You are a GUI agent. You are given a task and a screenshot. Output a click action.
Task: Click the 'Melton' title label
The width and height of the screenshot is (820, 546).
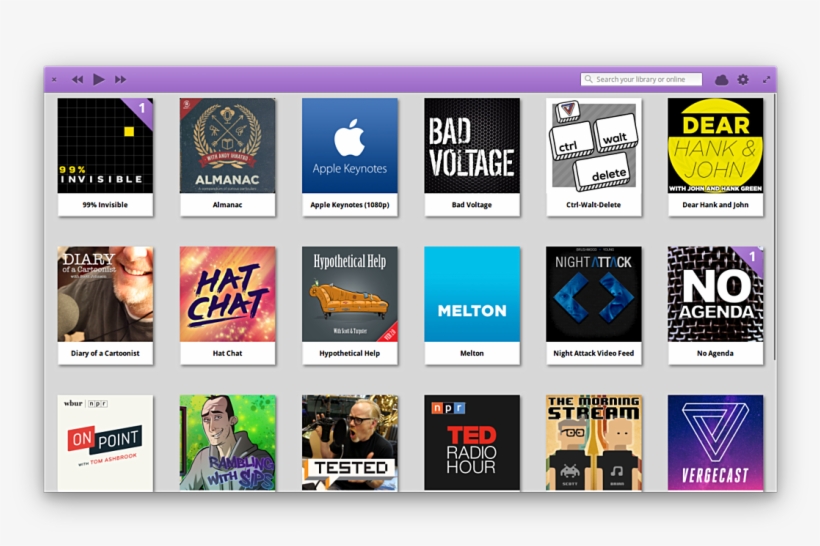point(472,353)
